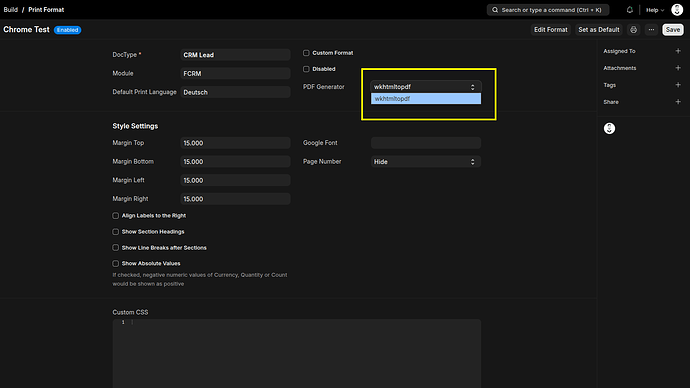Click the Margin Top field
Image resolution: width=690 pixels, height=388 pixels.
pos(235,143)
